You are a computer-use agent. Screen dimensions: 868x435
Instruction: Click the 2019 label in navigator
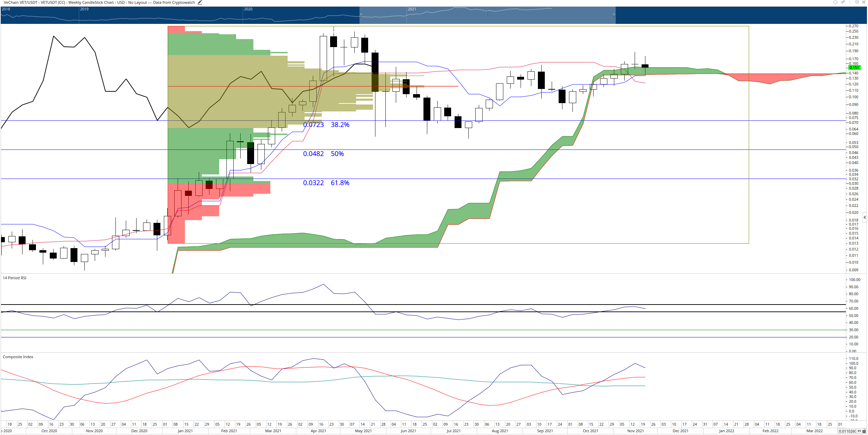(84, 9)
